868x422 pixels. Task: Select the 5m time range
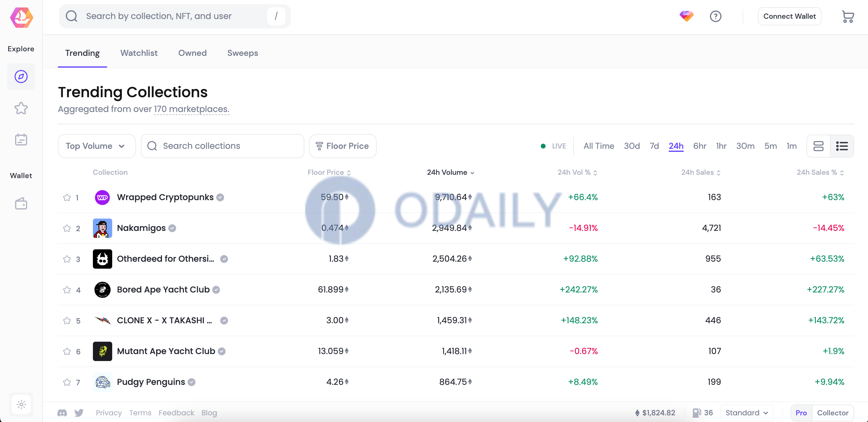(x=770, y=146)
